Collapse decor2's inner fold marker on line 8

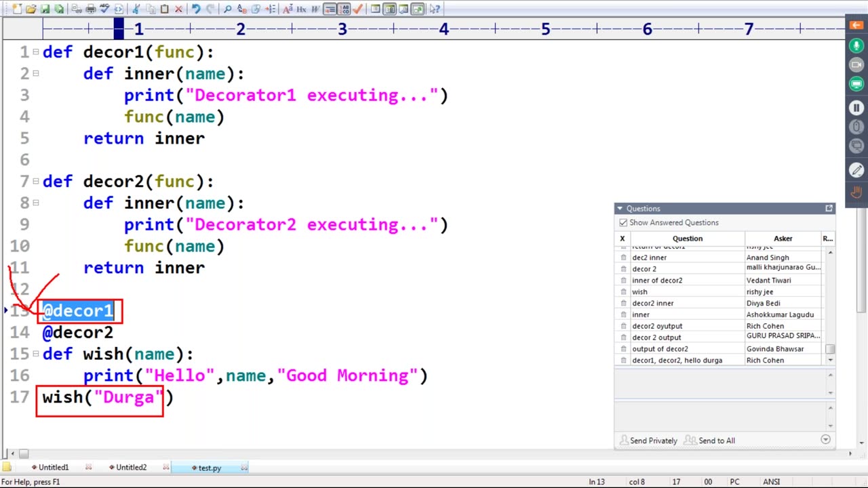36,203
